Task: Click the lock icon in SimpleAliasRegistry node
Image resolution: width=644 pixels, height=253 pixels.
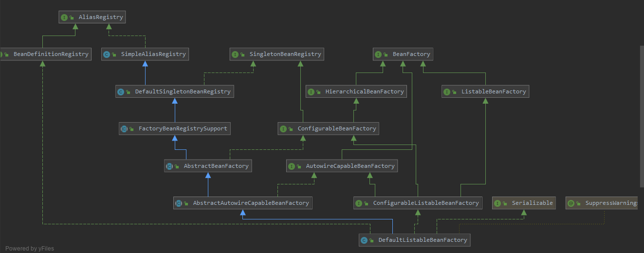Action: pyautogui.click(x=114, y=54)
